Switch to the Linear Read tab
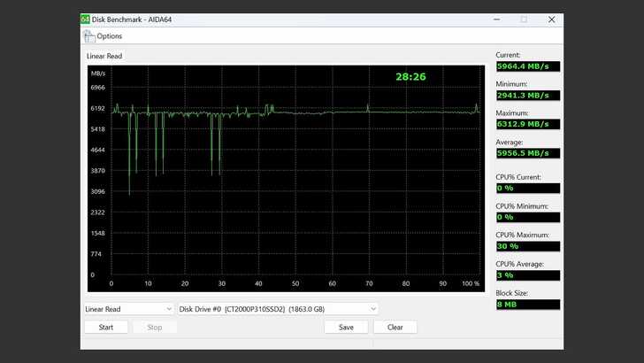This screenshot has height=363, width=644. (104, 56)
